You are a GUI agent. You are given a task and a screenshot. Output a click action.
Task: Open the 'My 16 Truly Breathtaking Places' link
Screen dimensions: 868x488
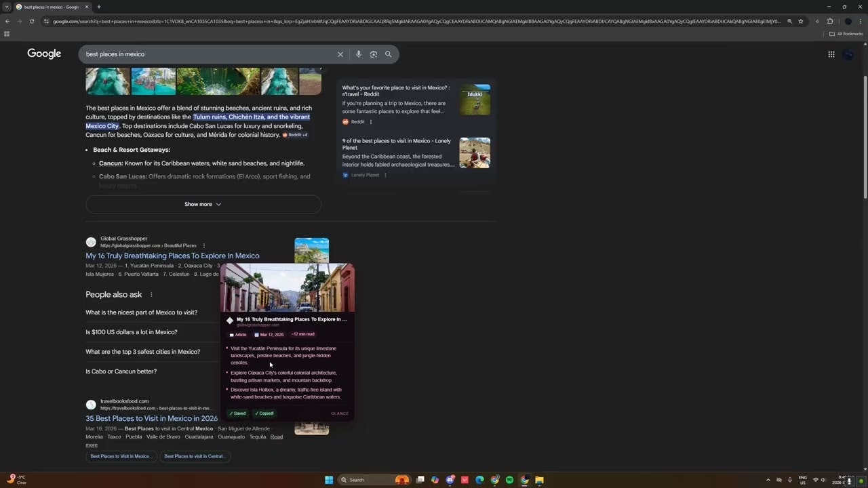172,256
